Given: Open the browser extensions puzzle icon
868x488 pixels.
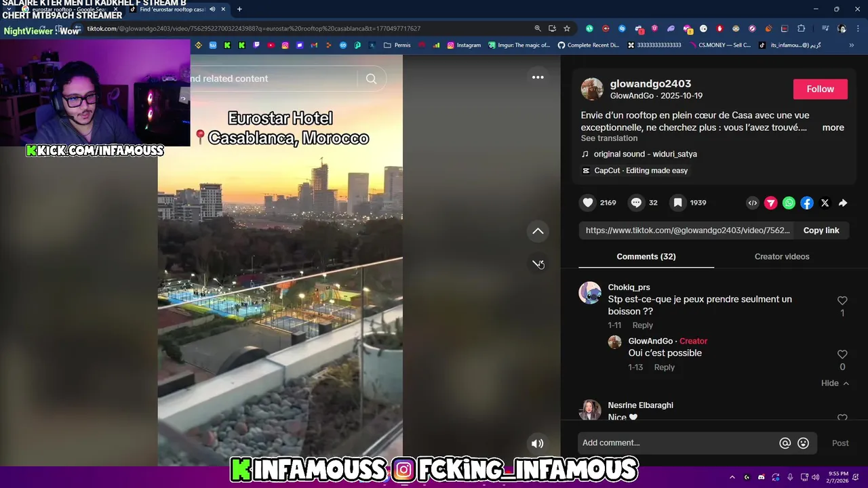Looking at the screenshot, I should pos(801,28).
